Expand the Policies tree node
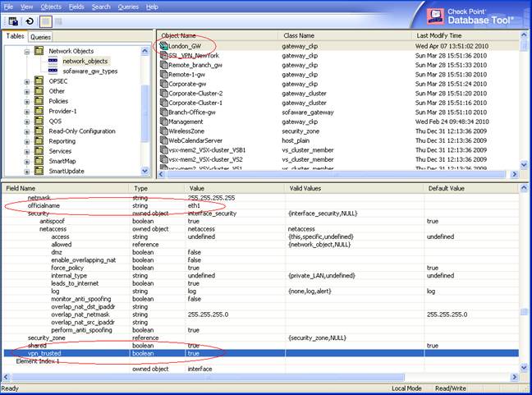This screenshot has width=532, height=395. point(27,102)
